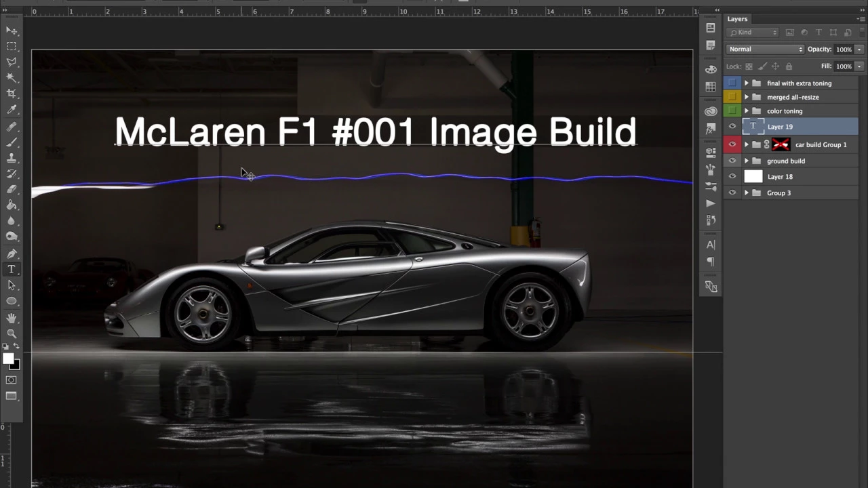
Task: Select the Crop tool
Action: tap(12, 94)
